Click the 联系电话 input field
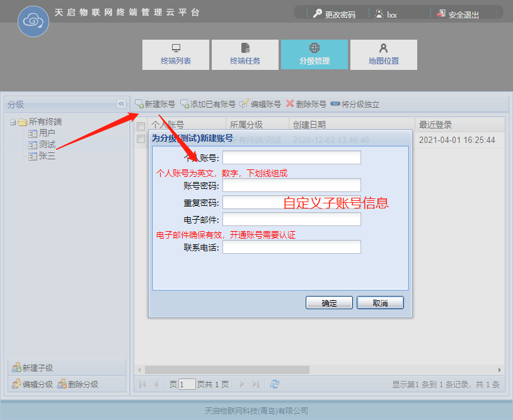This screenshot has height=420, width=513. click(x=292, y=247)
